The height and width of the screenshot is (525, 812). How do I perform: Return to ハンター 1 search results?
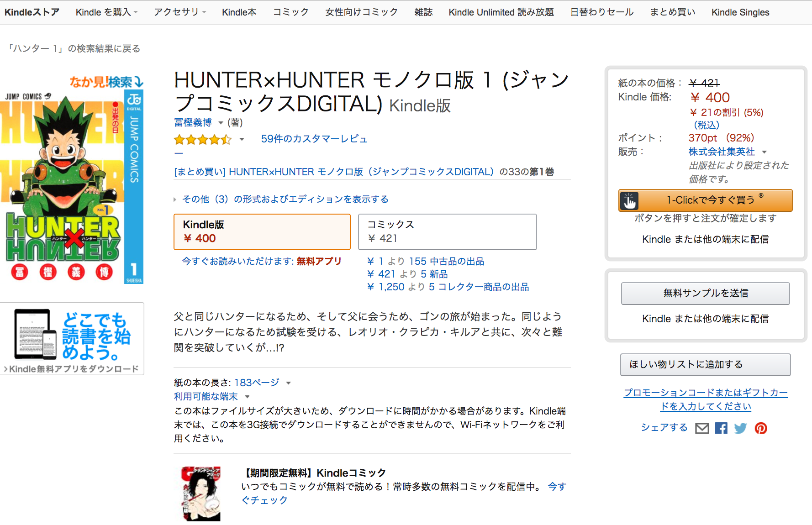(74, 48)
